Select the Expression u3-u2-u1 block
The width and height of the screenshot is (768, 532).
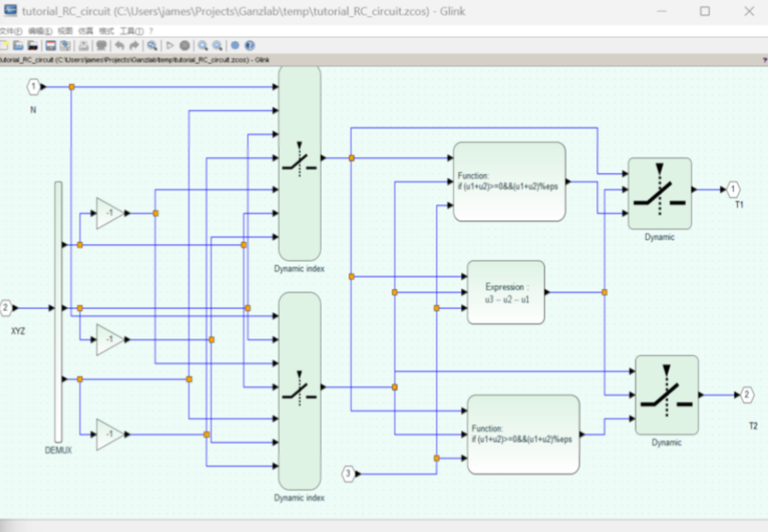(x=506, y=292)
